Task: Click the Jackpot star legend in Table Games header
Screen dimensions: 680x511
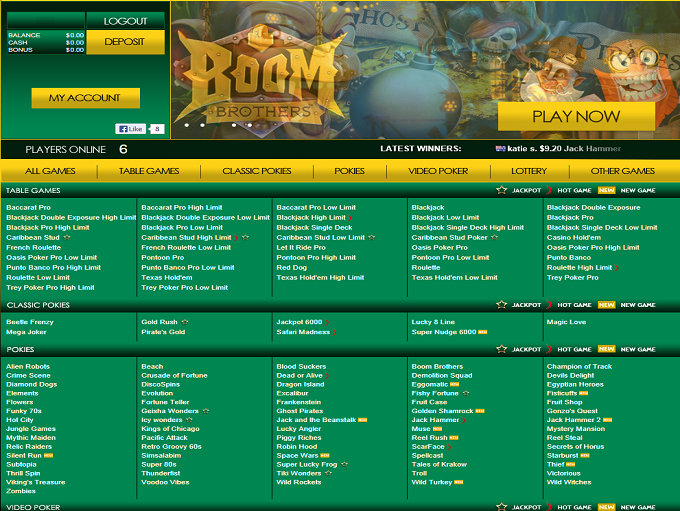Action: pyautogui.click(x=501, y=190)
